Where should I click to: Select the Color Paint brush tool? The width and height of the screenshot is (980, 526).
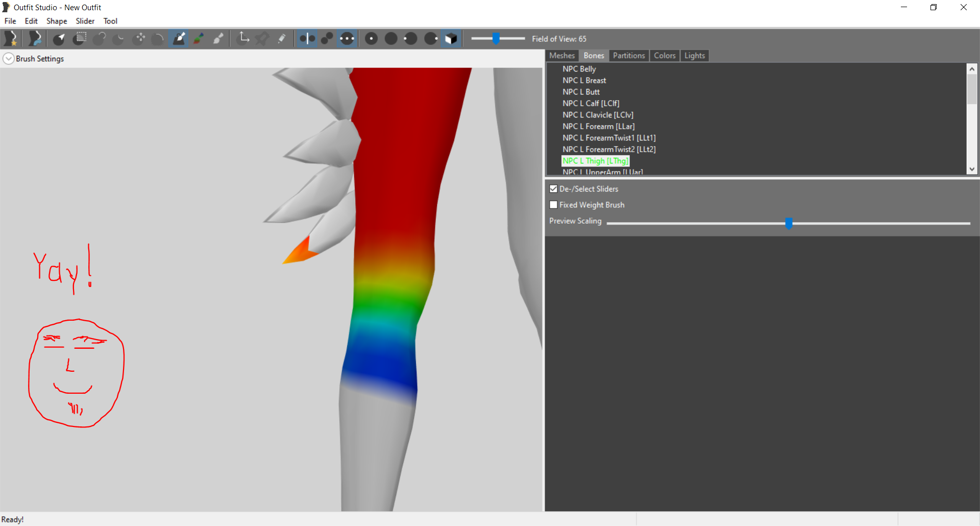click(199, 38)
